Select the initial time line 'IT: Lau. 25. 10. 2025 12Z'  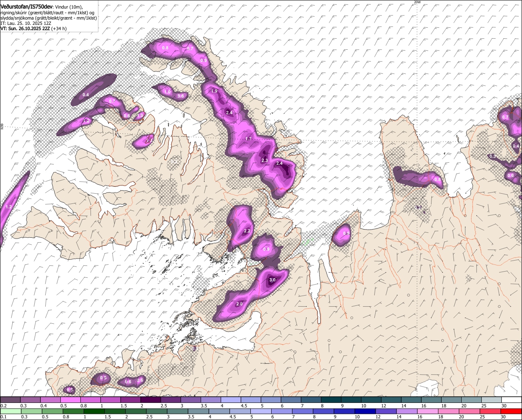coord(26,23)
